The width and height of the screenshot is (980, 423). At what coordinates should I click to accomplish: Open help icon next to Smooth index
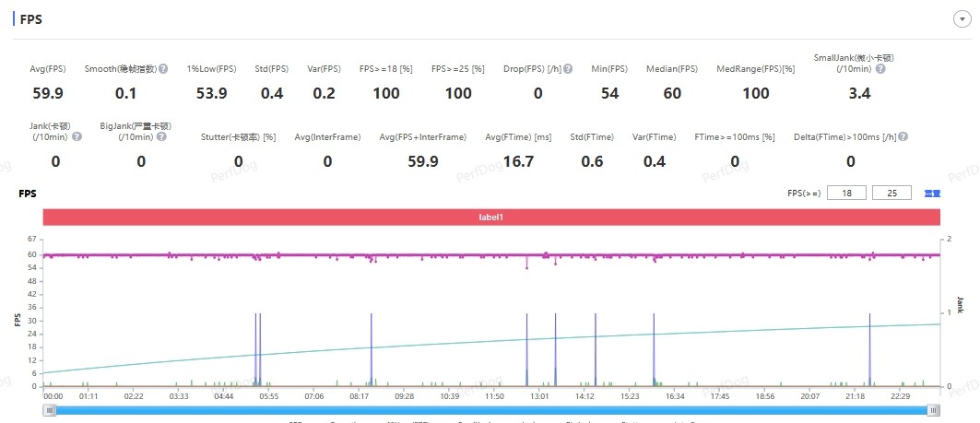(x=163, y=69)
